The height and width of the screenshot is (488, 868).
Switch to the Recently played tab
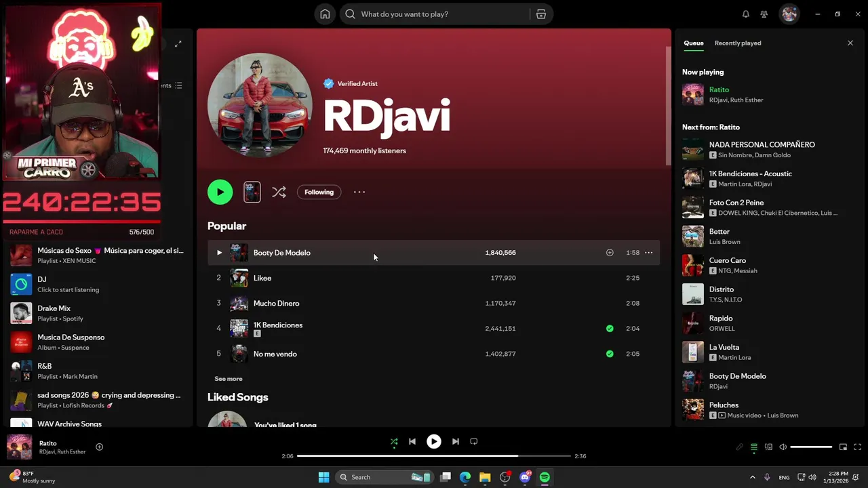coord(738,43)
